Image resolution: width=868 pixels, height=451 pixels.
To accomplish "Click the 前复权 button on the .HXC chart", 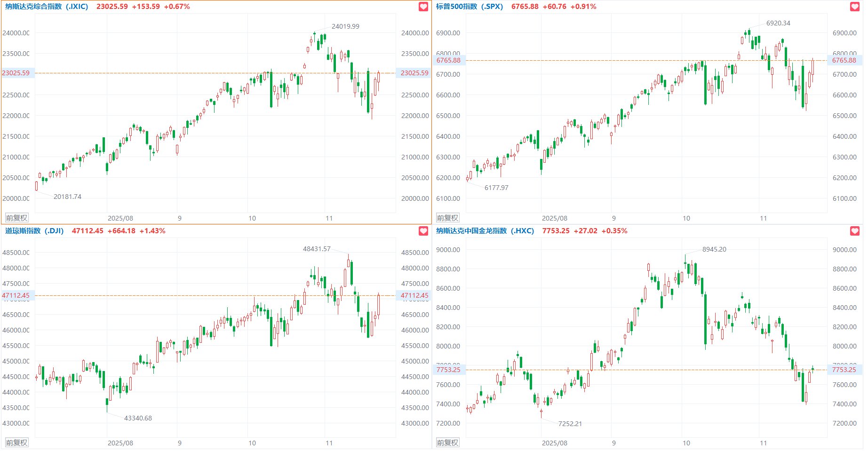I will point(447,443).
